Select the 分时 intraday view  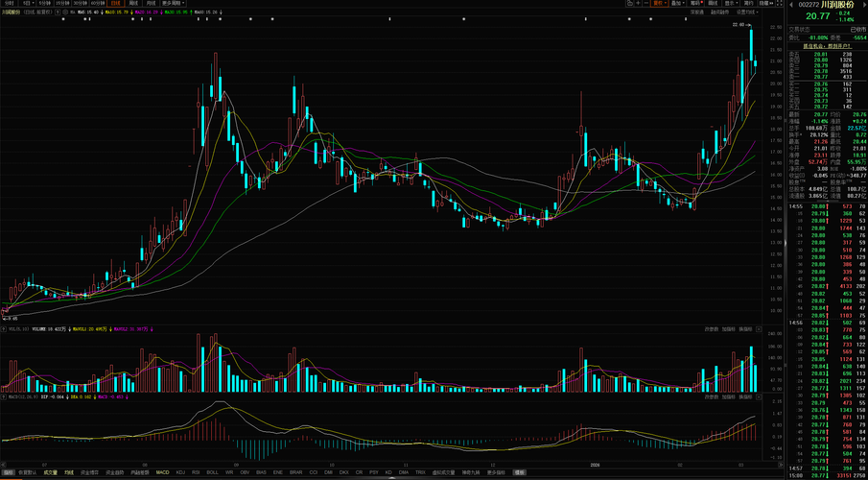point(10,3)
